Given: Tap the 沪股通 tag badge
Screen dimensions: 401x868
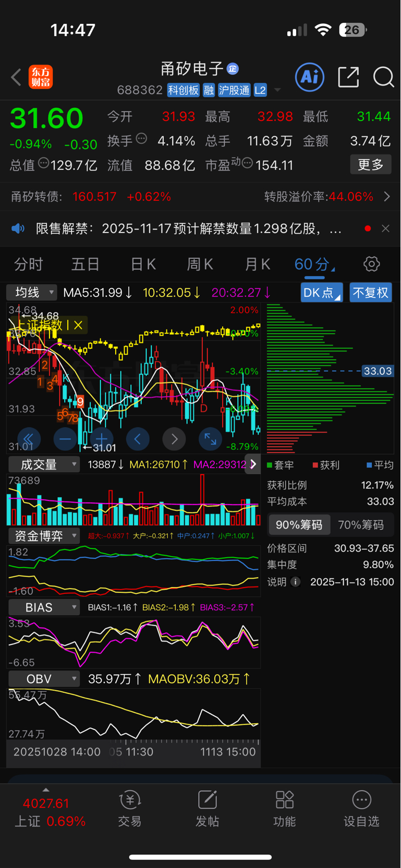Looking at the screenshot, I should (x=234, y=90).
